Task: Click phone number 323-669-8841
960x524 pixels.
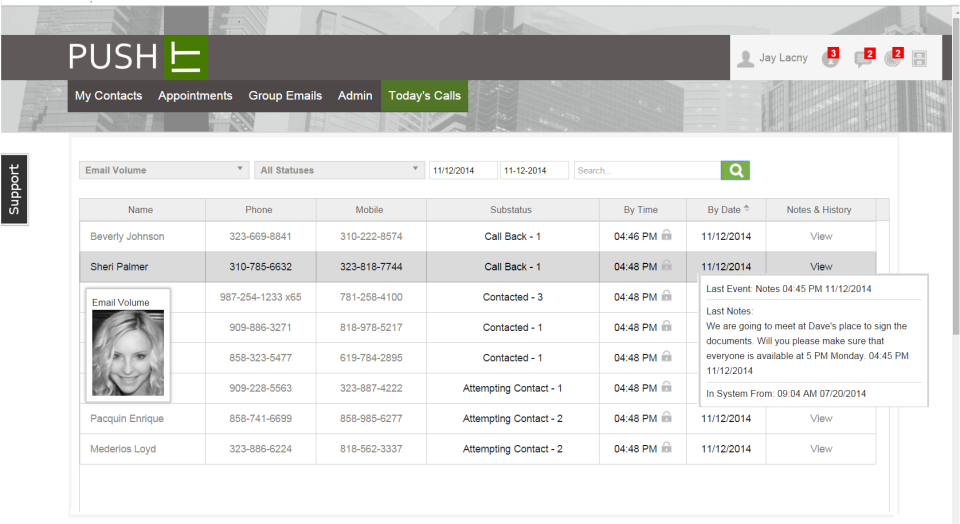Action: click(x=260, y=236)
